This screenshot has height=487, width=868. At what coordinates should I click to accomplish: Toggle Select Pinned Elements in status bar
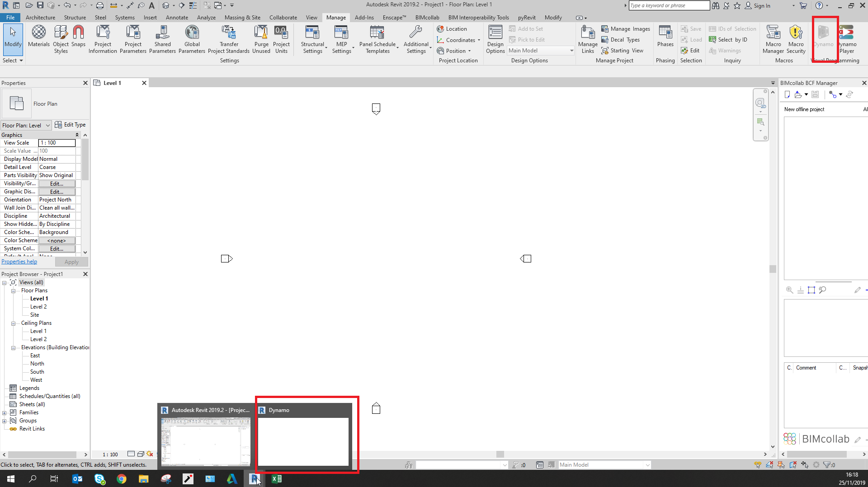click(x=781, y=465)
